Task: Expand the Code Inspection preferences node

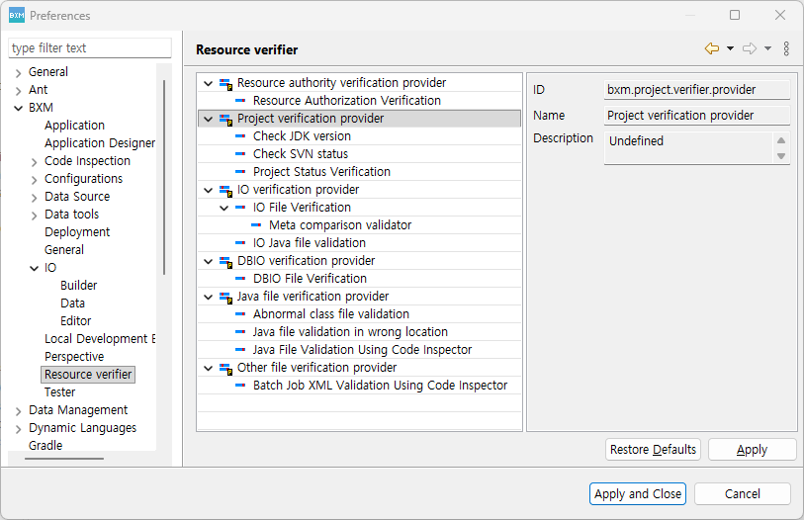Action: [x=34, y=161]
